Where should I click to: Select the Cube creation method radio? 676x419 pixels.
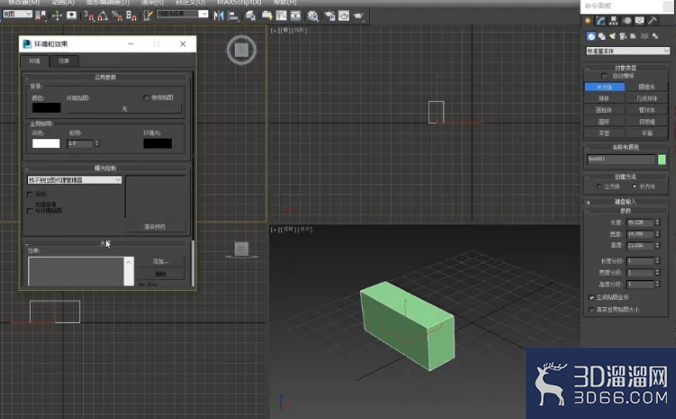[599, 187]
